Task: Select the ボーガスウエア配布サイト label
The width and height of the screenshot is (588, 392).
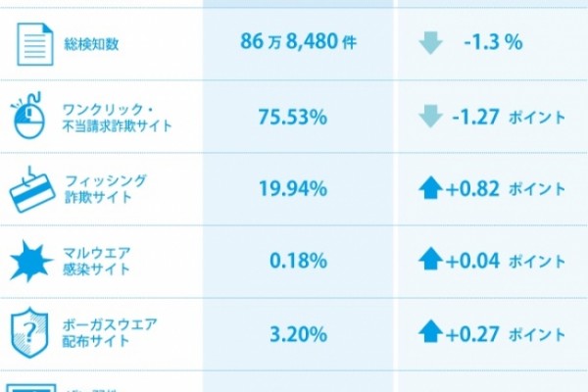Action: click(x=110, y=333)
